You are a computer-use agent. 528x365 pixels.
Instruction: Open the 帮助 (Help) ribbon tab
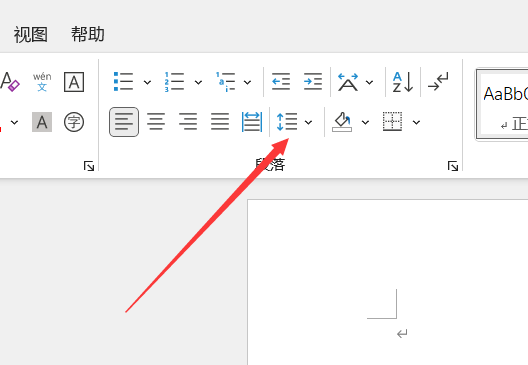(88, 34)
